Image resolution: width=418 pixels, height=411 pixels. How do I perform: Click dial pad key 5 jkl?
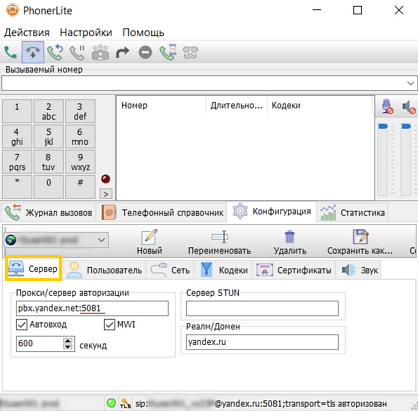coord(48,137)
